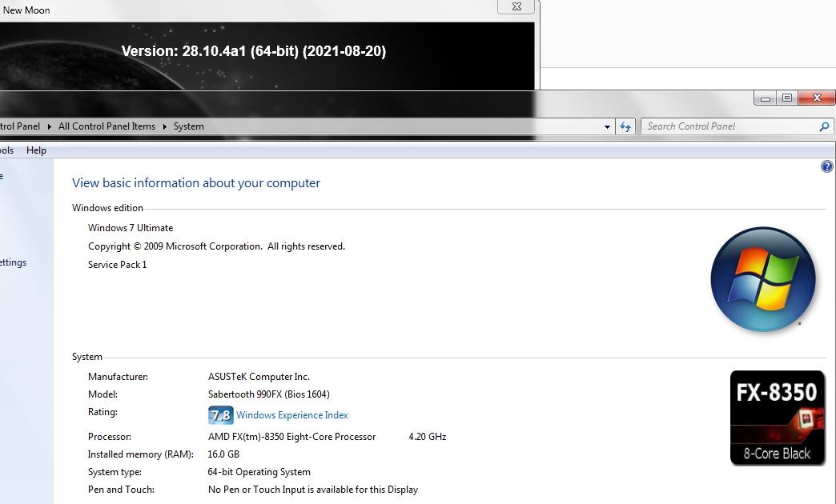The height and width of the screenshot is (504, 836).
Task: Click the 7.8 rating score badge
Action: (x=220, y=415)
